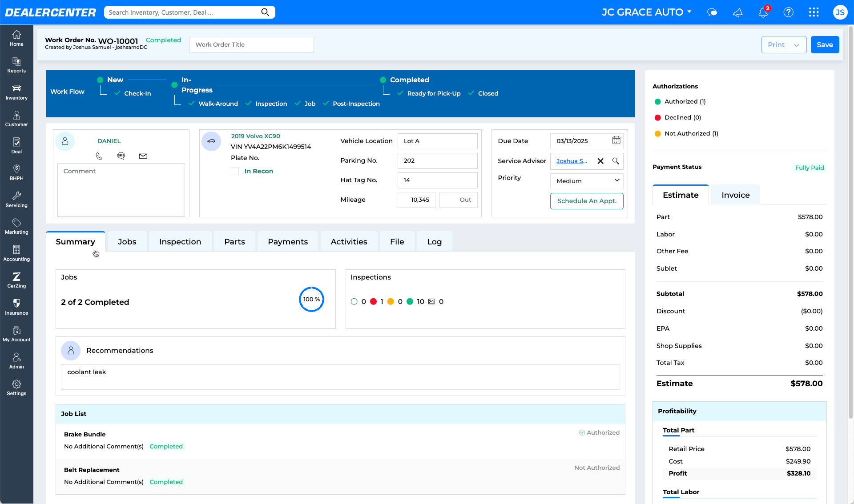Select the Estimate totals tab
The image size is (854, 504).
tap(681, 195)
